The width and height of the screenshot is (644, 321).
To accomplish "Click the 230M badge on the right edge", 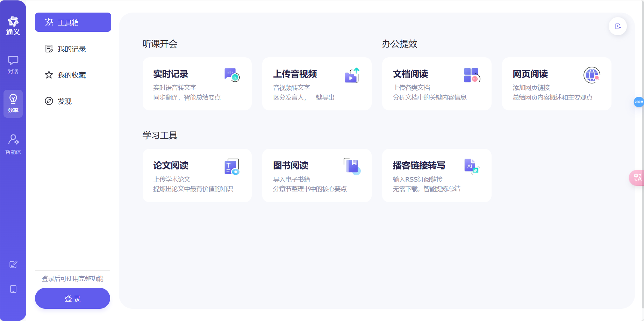I will [x=639, y=102].
